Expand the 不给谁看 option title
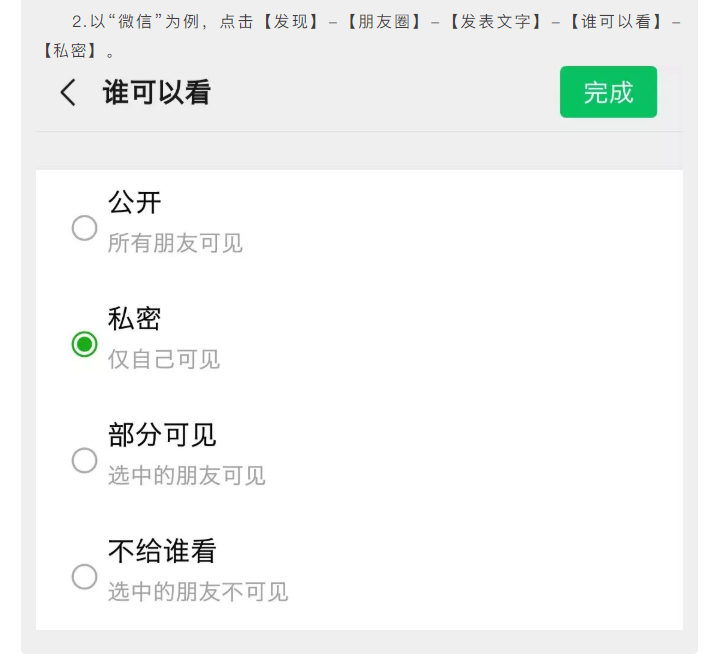 (162, 551)
